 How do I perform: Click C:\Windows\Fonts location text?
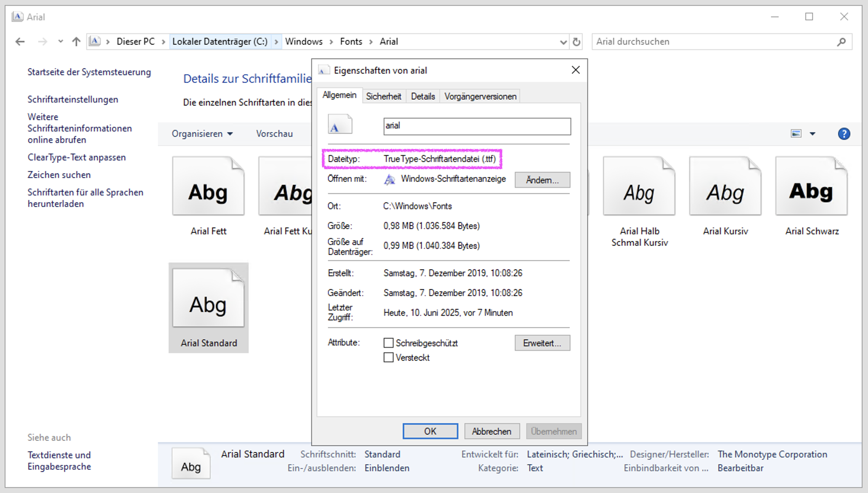(x=418, y=206)
